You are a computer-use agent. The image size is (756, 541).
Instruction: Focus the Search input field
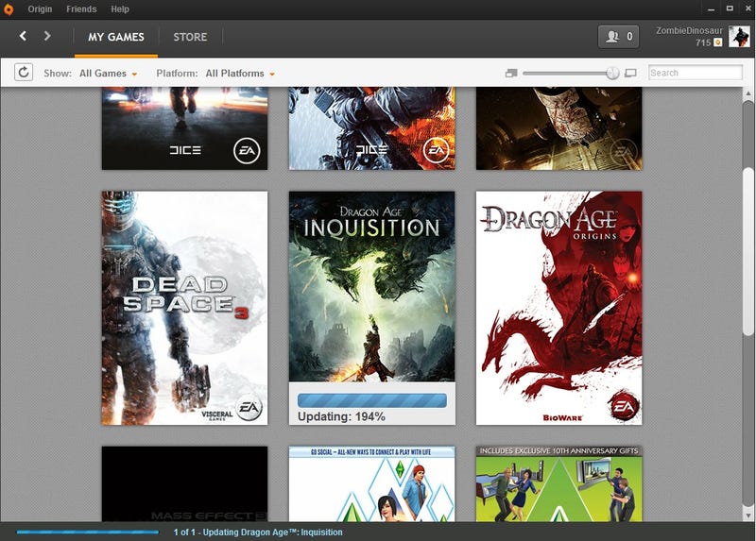pyautogui.click(x=695, y=73)
